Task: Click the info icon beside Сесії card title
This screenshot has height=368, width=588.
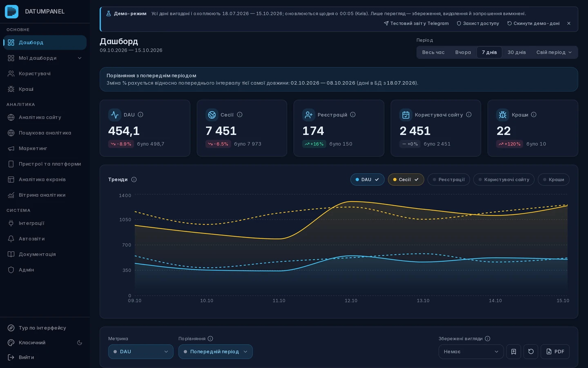Action: pos(240,114)
